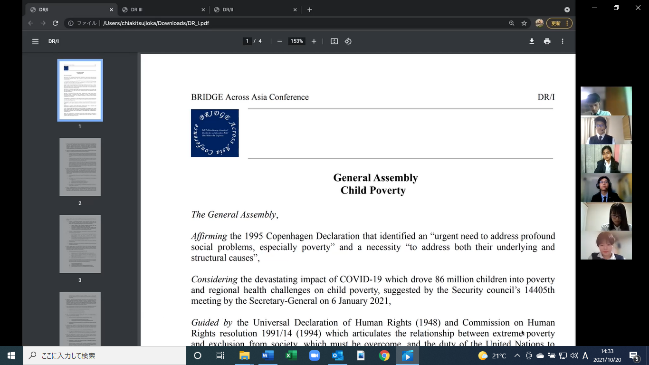Select the second participant video in a suit
The width and height of the screenshot is (649, 365).
click(606, 130)
